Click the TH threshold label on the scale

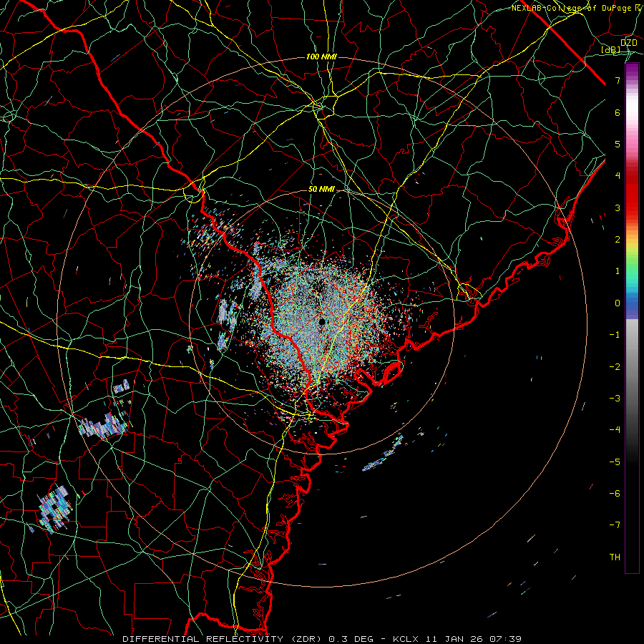[615, 557]
